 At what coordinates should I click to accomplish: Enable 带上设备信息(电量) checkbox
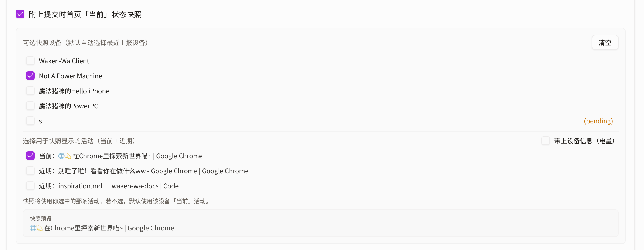(546, 141)
